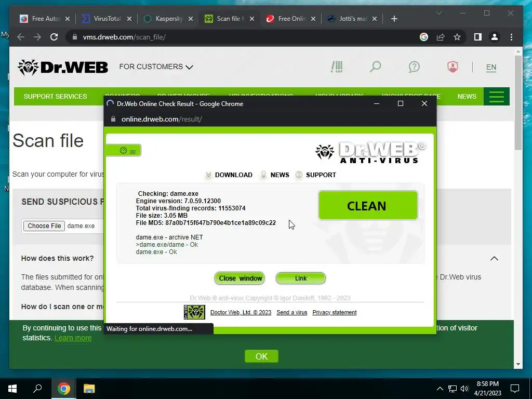Viewport: 532px width, 399px height.
Task: Click the Dr.WEB Anti-Virus logo in popup
Action: point(370,152)
